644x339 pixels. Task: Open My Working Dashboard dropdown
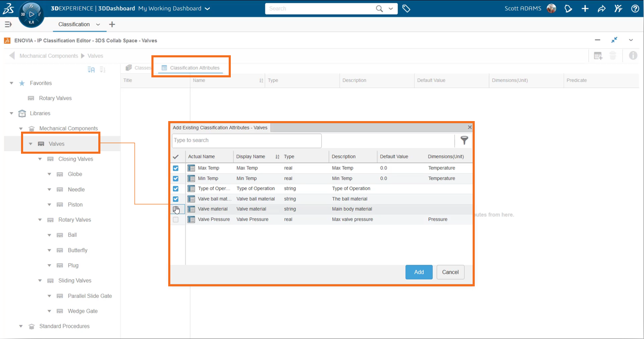pos(173,8)
